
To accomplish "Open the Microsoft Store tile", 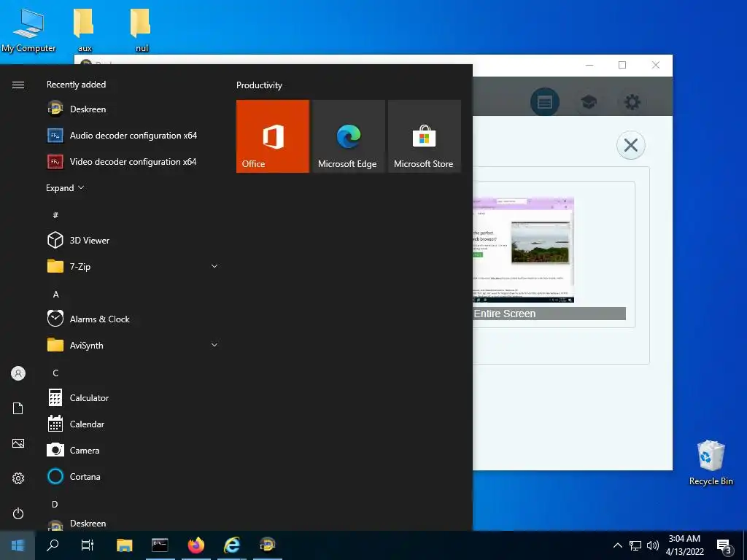I will click(x=424, y=136).
